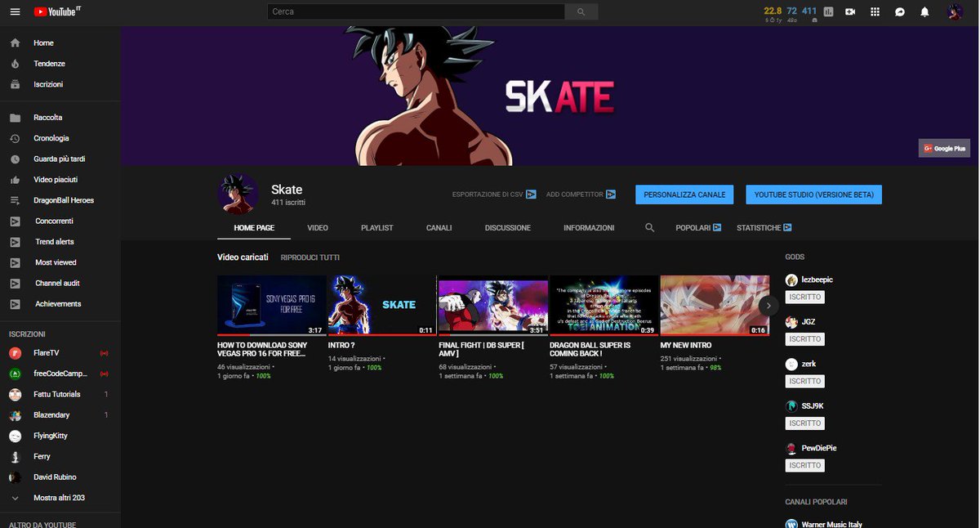
Task: Switch to the VIDEO tab
Action: pos(318,228)
